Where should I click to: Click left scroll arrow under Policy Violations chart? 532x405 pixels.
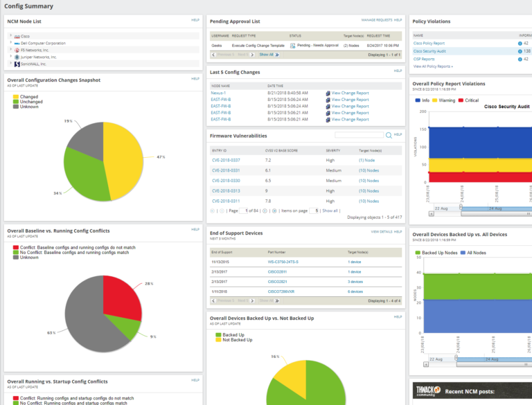click(432, 214)
